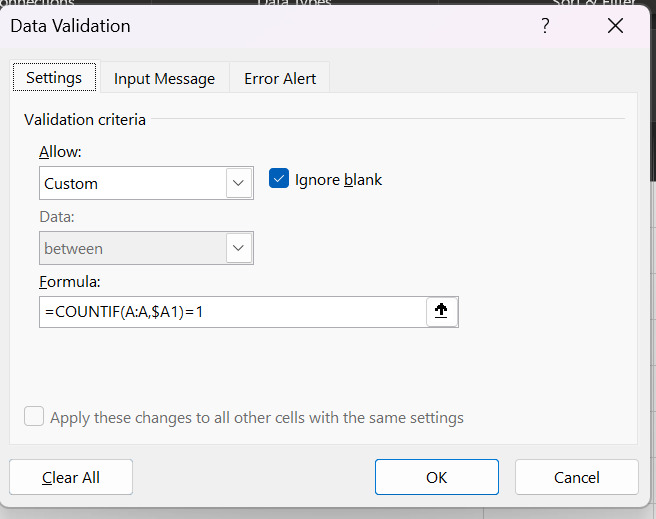Click the Help question mark icon

click(x=545, y=27)
